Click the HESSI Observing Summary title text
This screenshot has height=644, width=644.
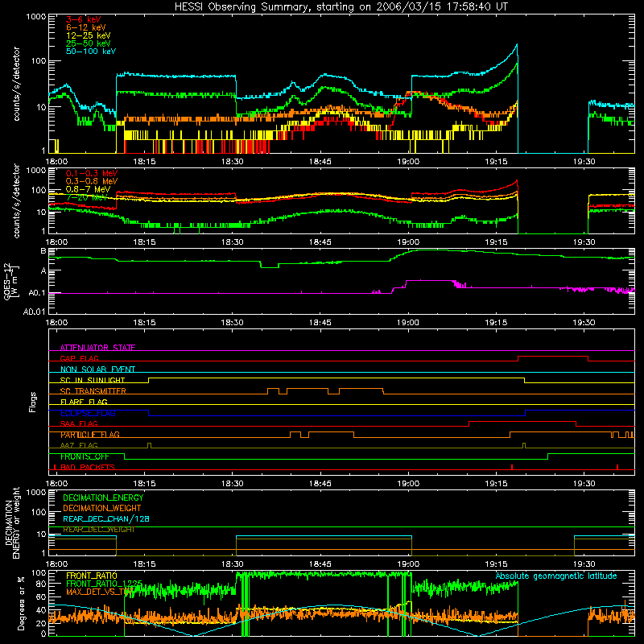pyautogui.click(x=341, y=7)
